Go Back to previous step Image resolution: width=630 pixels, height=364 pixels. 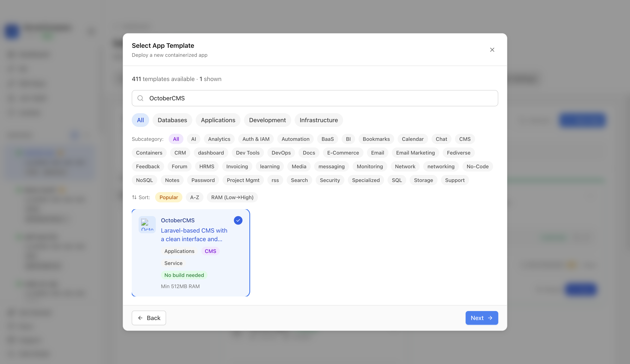tap(149, 318)
